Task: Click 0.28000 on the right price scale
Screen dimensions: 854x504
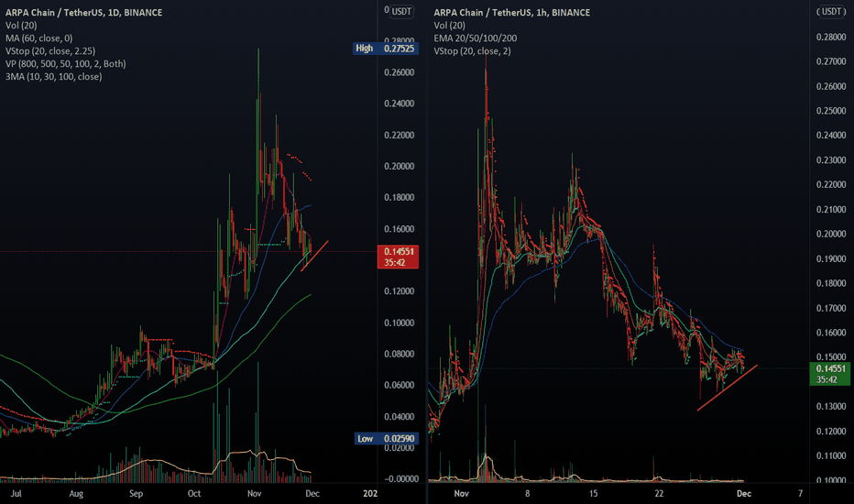Action: (x=831, y=37)
